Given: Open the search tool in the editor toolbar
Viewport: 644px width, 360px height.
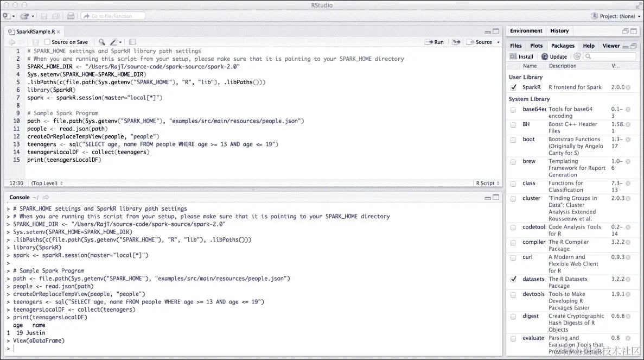Looking at the screenshot, I should (x=101, y=42).
